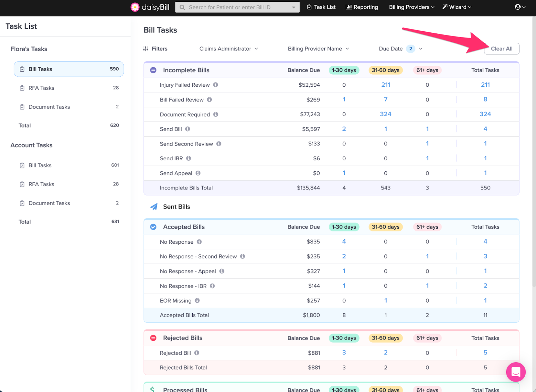Open the chat support bubble

[x=516, y=372]
